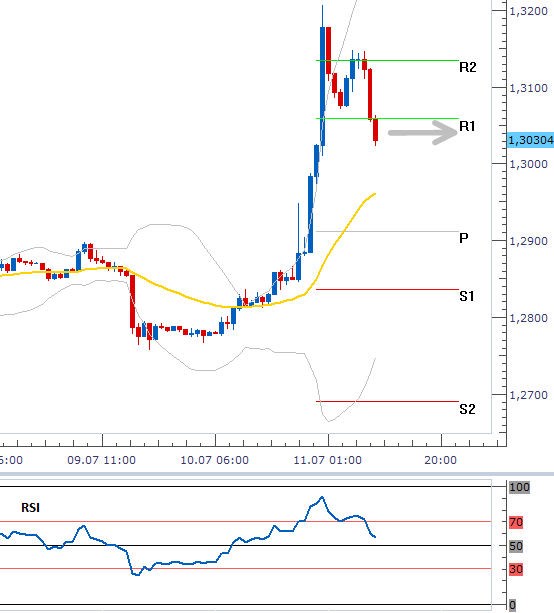Click the RSI 70 overbought level label
Image resolution: width=554 pixels, height=613 pixels.
[516, 522]
